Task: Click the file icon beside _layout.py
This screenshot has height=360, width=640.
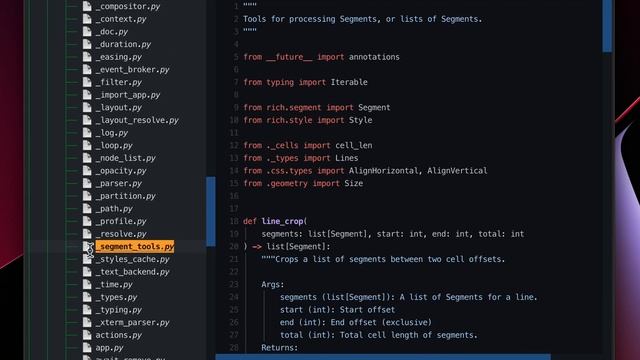Action: pyautogui.click(x=87, y=107)
